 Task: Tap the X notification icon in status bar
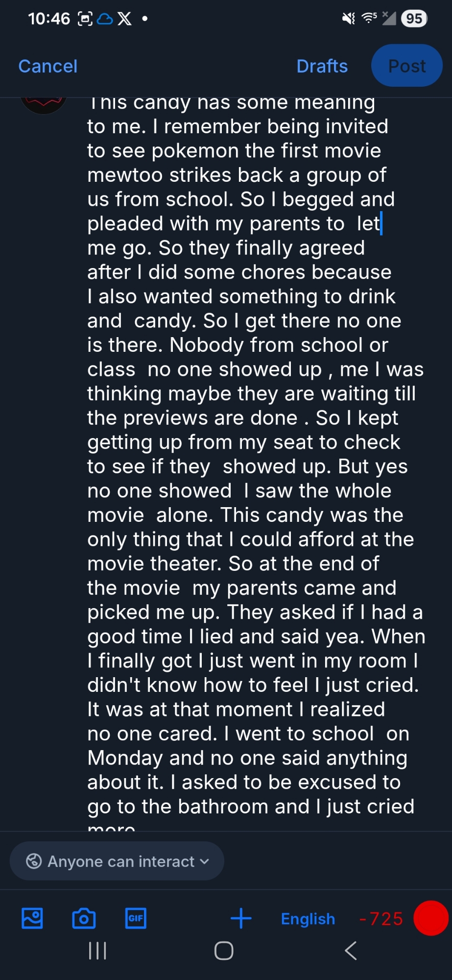[x=125, y=19]
